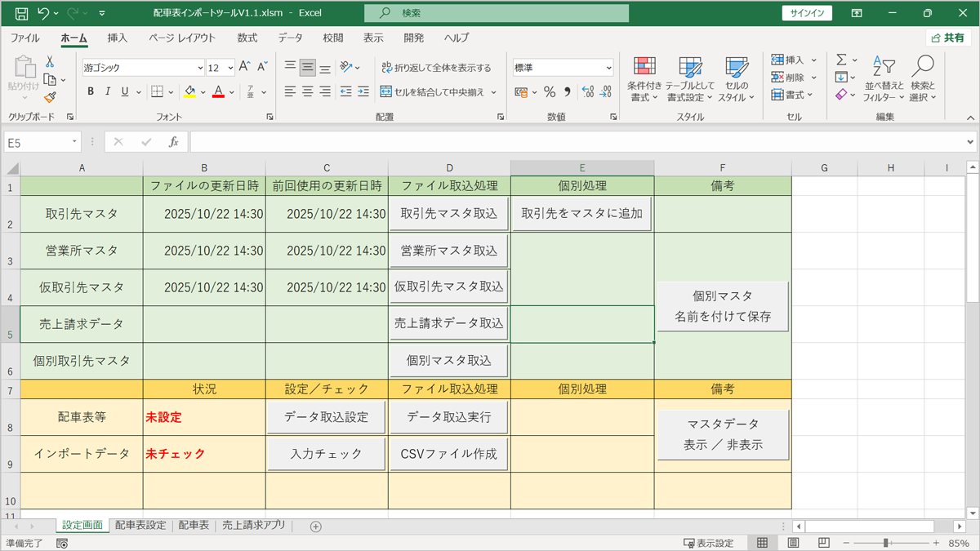Select the AutoSum (Σ) icon
This screenshot has height=551, width=980.
coord(841,58)
